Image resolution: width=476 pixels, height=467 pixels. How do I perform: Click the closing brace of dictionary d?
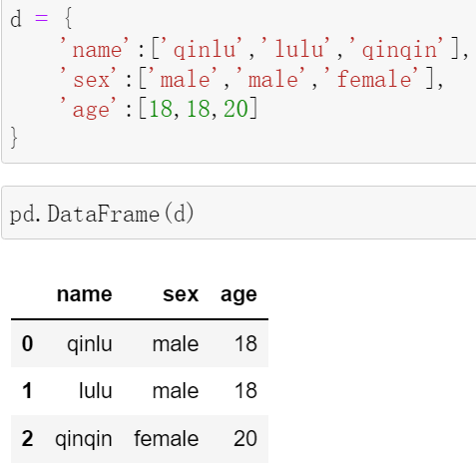pyautogui.click(x=14, y=137)
